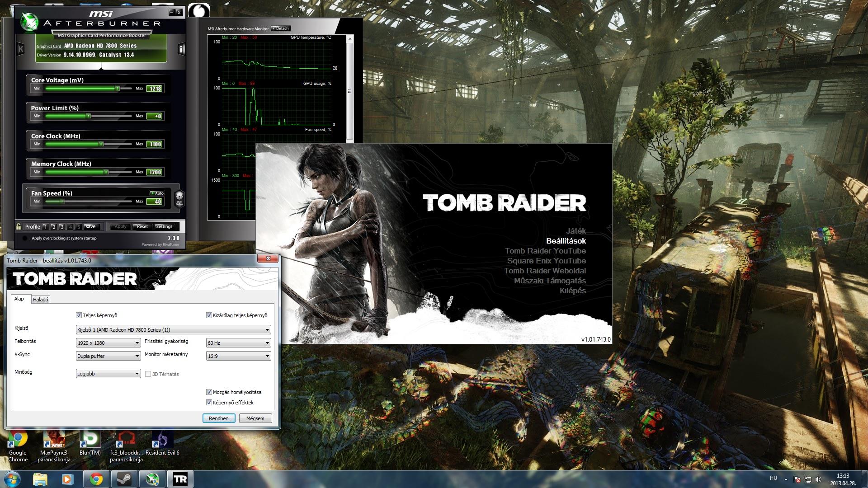Viewport: 868px width, 488px height.
Task: Select Játék in Tomb Raider launcher
Action: [576, 231]
